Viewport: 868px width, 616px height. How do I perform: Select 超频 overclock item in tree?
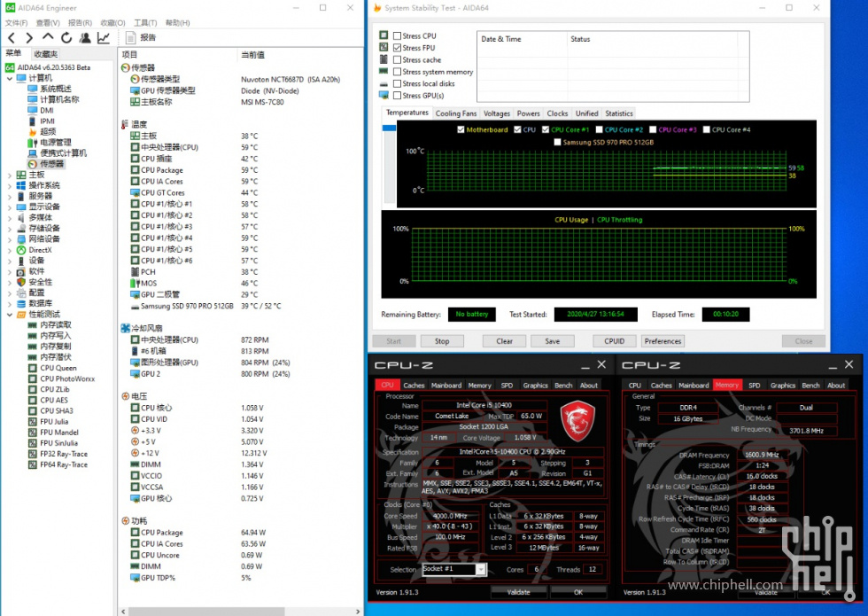[x=48, y=131]
